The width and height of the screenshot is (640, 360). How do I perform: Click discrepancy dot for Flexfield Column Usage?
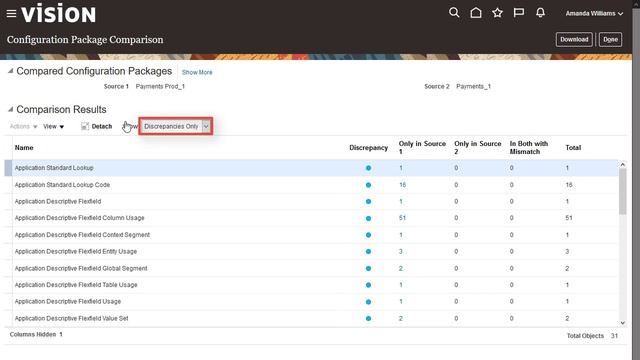click(368, 218)
